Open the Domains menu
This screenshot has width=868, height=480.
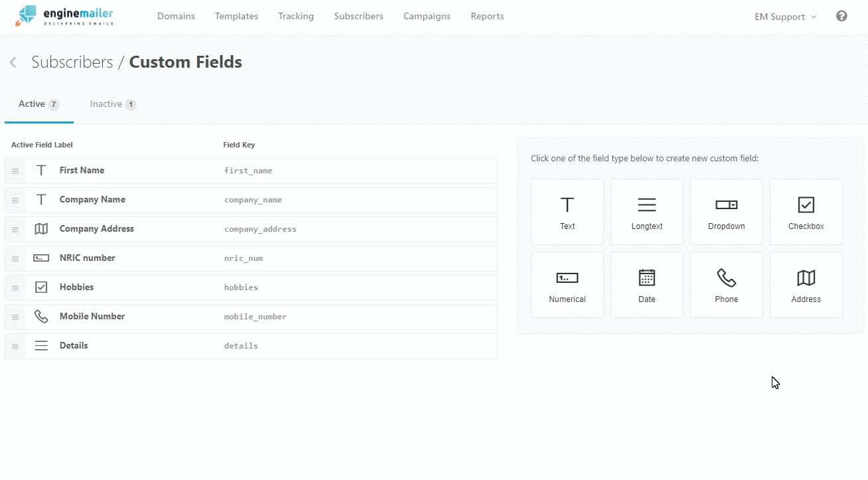pyautogui.click(x=176, y=16)
